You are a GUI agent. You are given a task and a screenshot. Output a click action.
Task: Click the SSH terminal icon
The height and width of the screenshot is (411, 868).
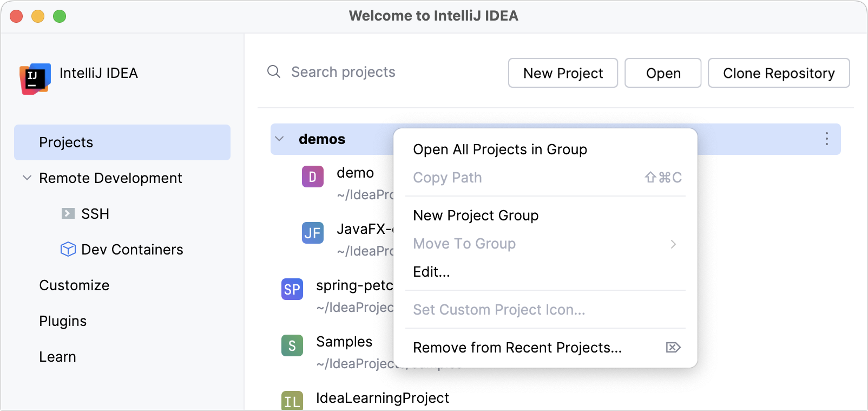tap(68, 213)
